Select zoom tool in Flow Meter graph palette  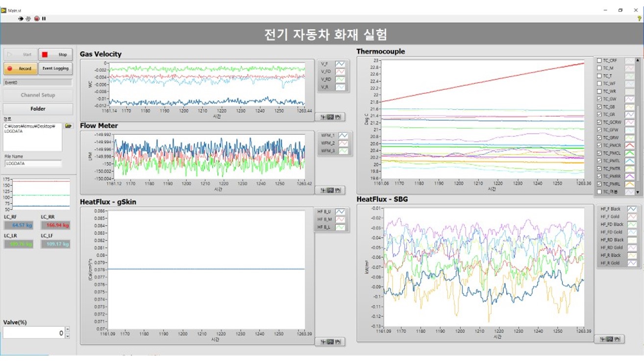[x=330, y=190]
